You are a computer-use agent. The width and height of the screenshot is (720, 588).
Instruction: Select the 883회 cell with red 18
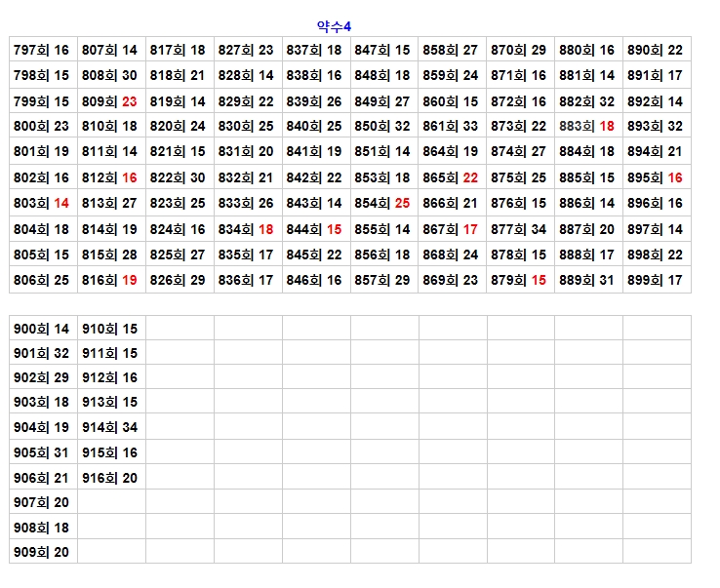[x=587, y=127]
